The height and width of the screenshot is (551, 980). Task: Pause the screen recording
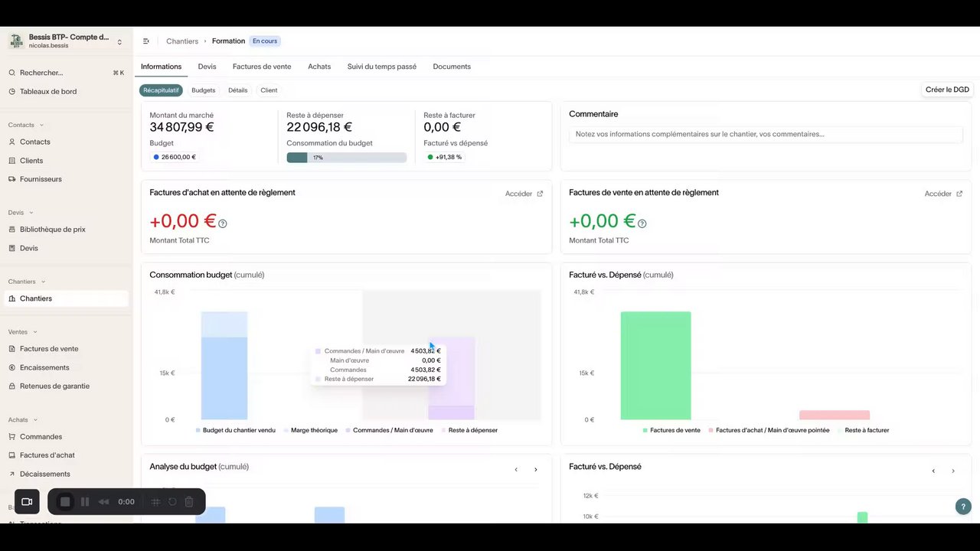click(x=85, y=502)
